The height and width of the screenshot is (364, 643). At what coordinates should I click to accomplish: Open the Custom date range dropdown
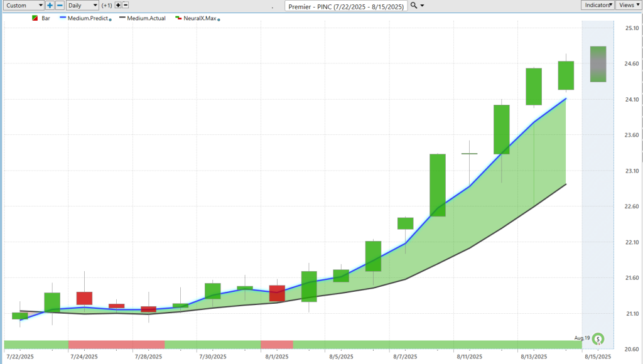click(24, 5)
